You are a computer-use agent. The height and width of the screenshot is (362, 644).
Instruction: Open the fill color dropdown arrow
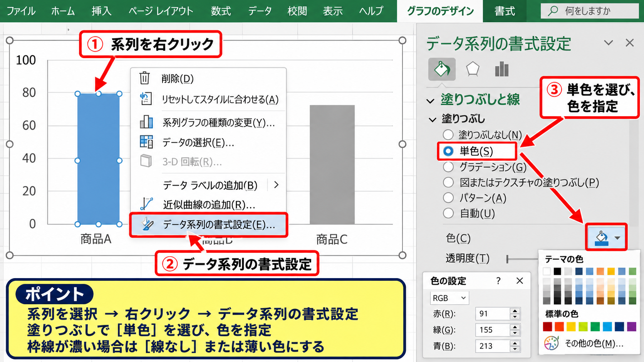617,238
